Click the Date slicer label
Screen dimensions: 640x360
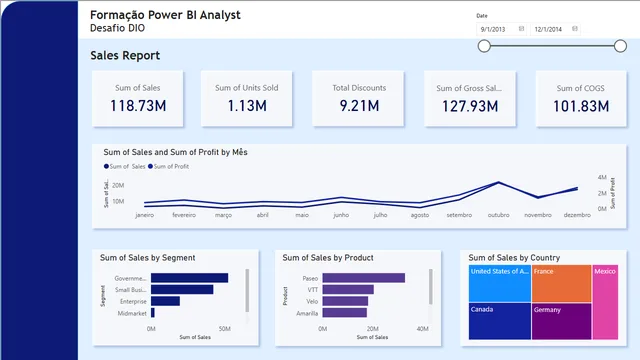click(x=482, y=16)
